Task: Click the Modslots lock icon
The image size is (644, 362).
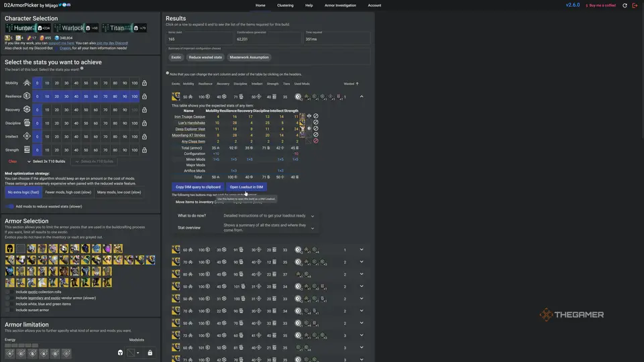Action: [150, 353]
